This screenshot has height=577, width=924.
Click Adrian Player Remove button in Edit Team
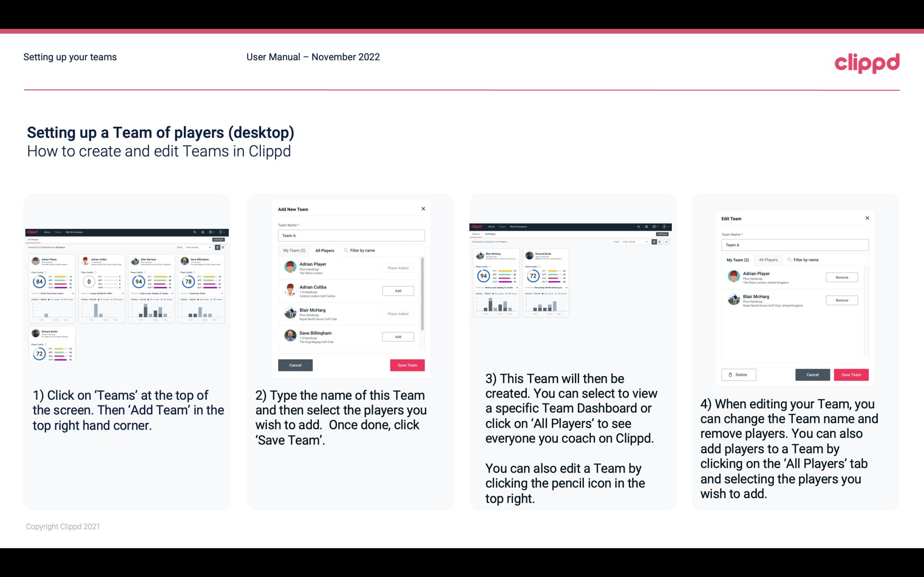point(841,277)
